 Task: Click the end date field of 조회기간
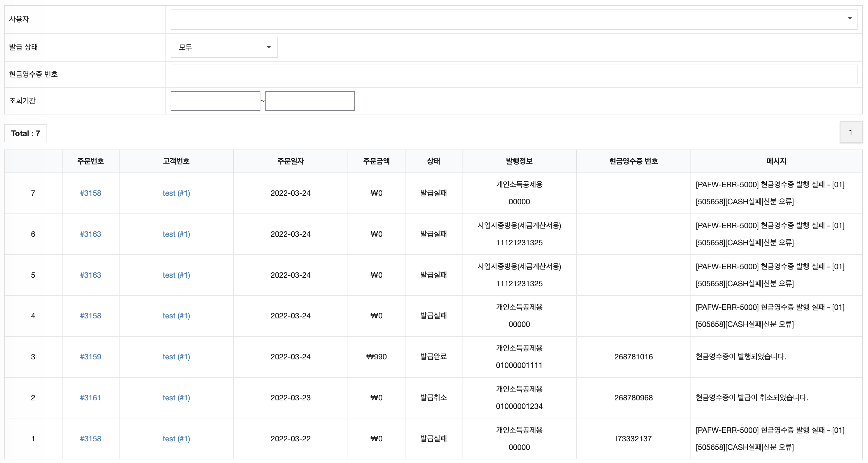[x=309, y=101]
